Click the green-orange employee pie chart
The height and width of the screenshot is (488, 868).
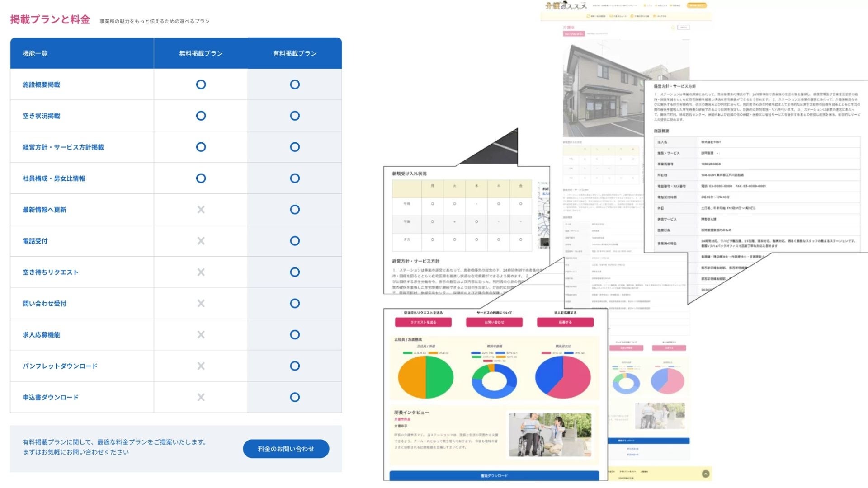[x=425, y=377]
